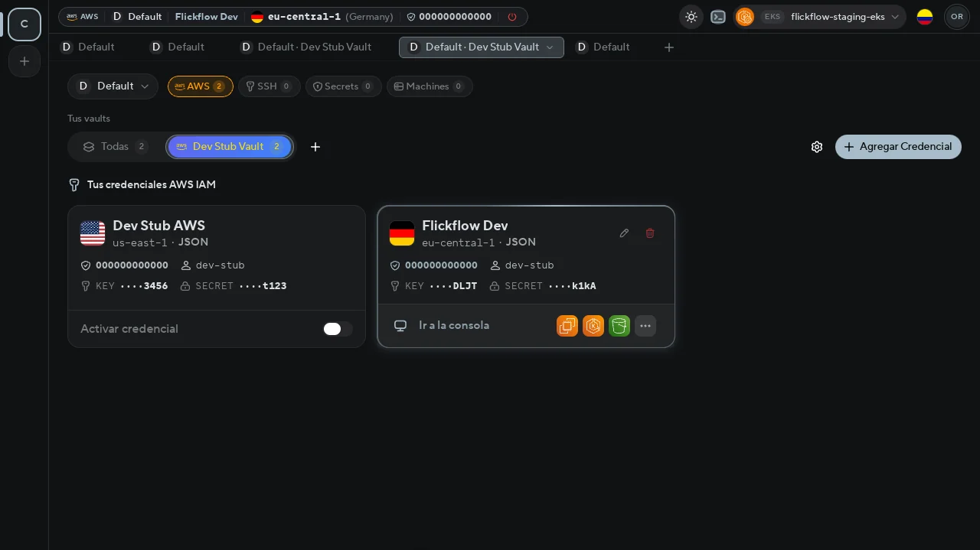This screenshot has width=980, height=550.
Task: Expand the Default workspace dropdown
Action: (113, 86)
